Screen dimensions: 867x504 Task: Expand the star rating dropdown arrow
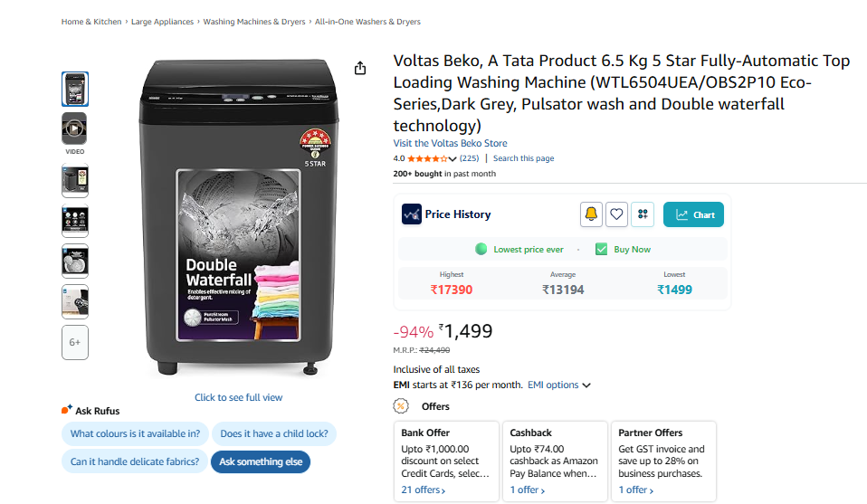pyautogui.click(x=453, y=159)
